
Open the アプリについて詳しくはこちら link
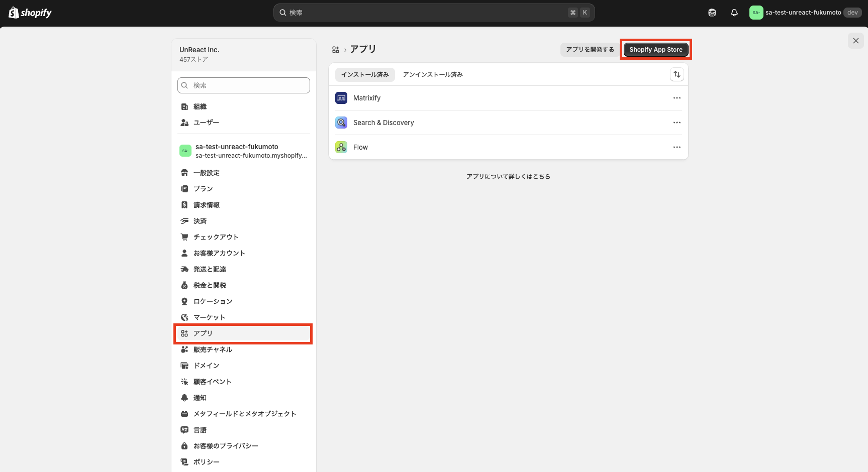coord(508,176)
